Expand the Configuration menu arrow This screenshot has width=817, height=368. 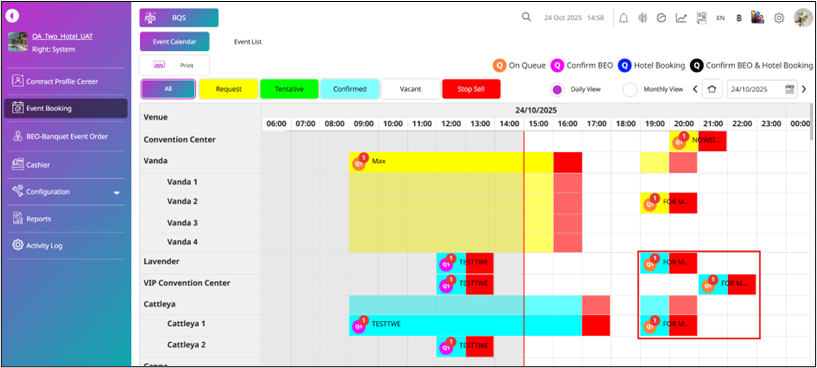click(117, 193)
